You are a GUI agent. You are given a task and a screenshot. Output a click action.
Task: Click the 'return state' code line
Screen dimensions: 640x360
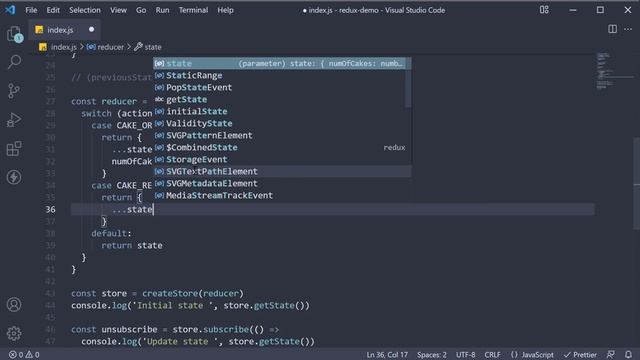(x=132, y=245)
